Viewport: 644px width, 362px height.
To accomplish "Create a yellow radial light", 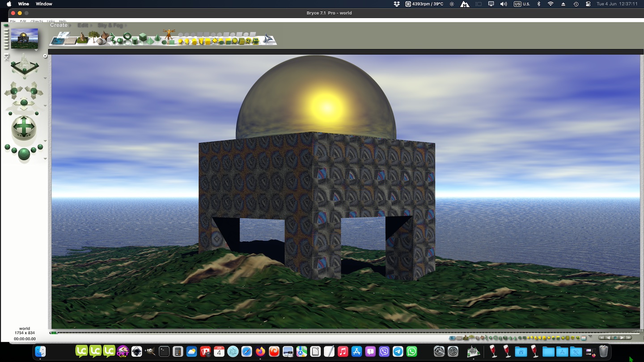I will coord(180,41).
